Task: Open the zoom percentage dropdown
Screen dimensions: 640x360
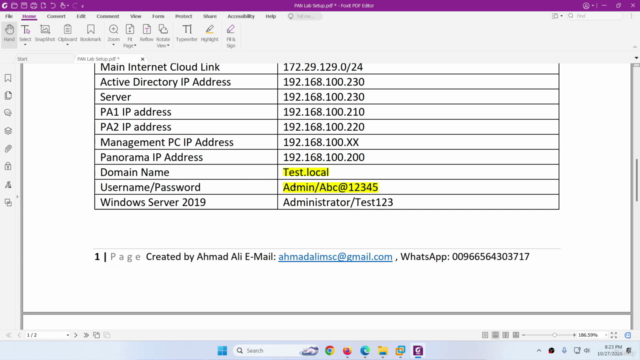Action: coord(606,335)
